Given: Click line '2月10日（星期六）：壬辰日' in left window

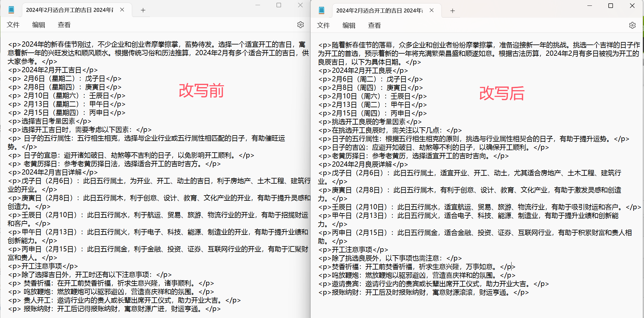Looking at the screenshot, I should pos(67,96).
